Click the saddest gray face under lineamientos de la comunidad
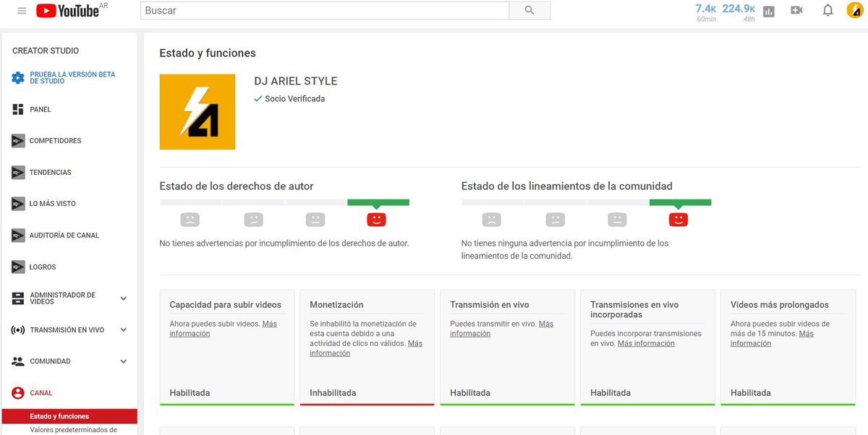868x435 pixels. click(x=492, y=219)
